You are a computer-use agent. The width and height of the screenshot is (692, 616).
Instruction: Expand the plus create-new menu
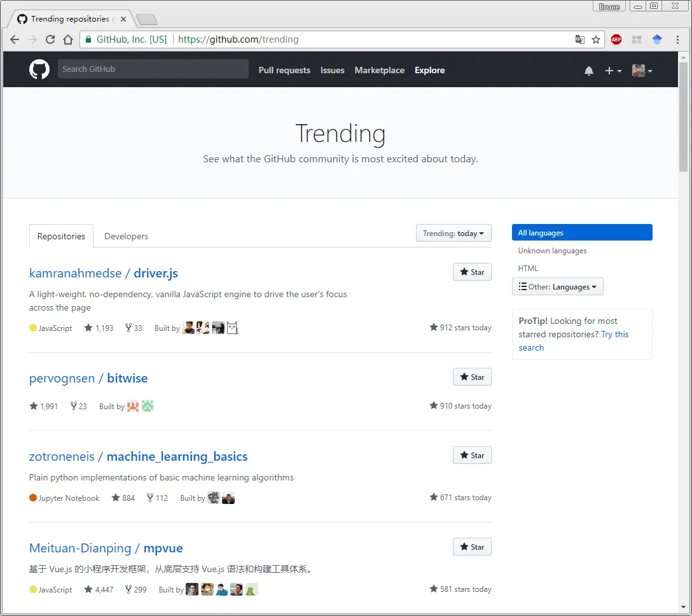click(x=612, y=71)
